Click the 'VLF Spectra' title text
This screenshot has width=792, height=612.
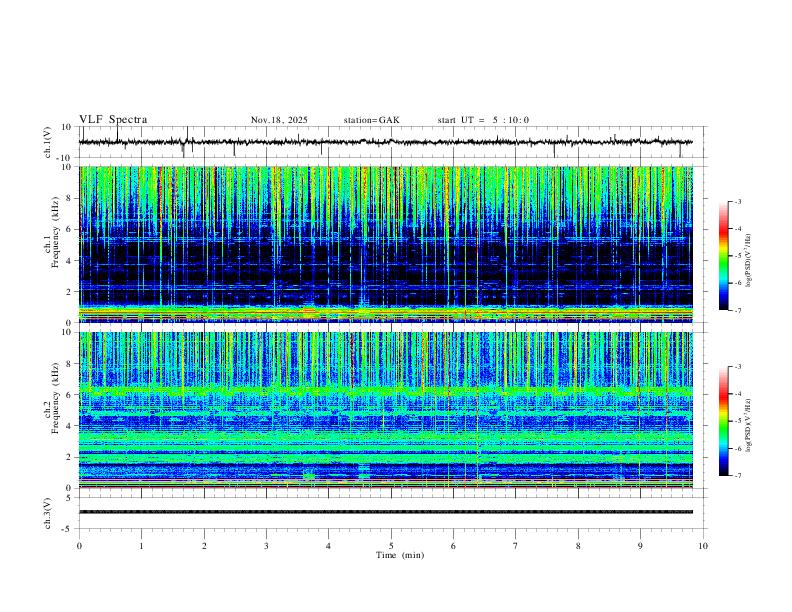(x=113, y=120)
